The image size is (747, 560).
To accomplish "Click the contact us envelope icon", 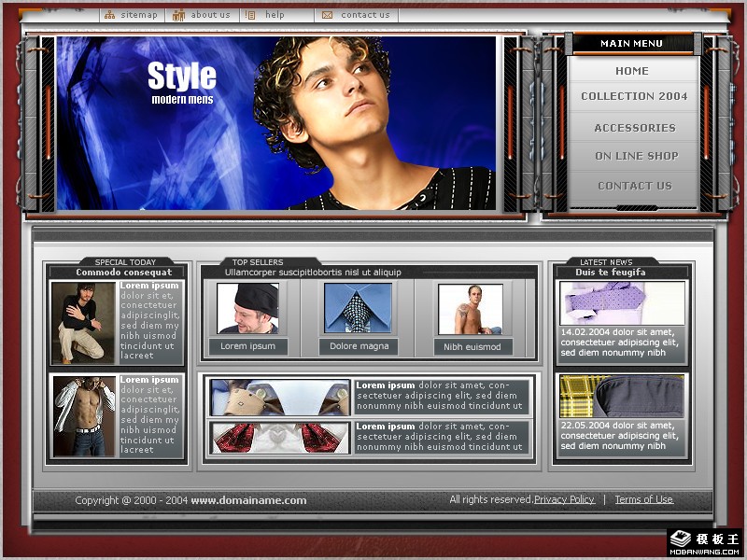I will (328, 15).
